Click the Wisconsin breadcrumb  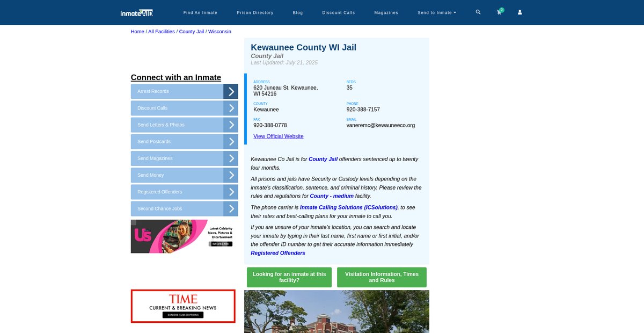pyautogui.click(x=219, y=32)
